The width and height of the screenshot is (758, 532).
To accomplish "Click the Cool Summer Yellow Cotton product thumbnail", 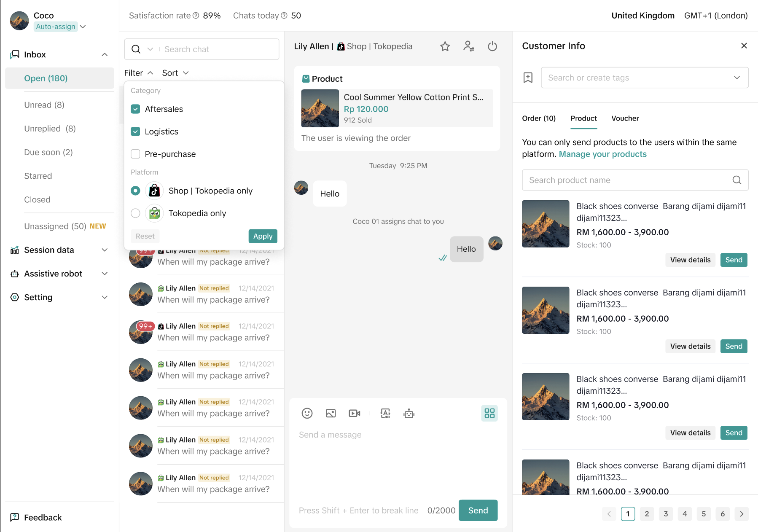I will pos(320,108).
